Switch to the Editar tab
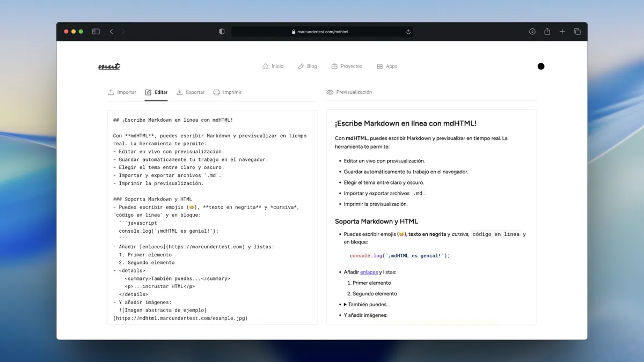Image resolution: width=644 pixels, height=362 pixels. click(156, 92)
